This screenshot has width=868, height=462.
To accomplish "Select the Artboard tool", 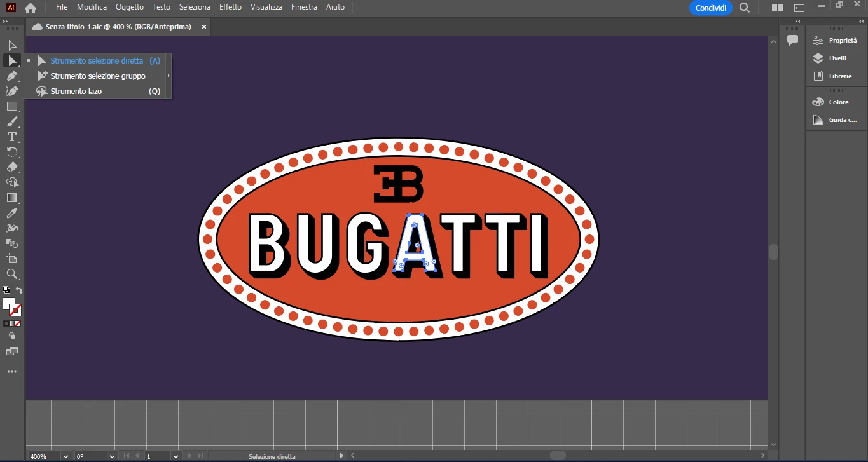I will (x=12, y=259).
